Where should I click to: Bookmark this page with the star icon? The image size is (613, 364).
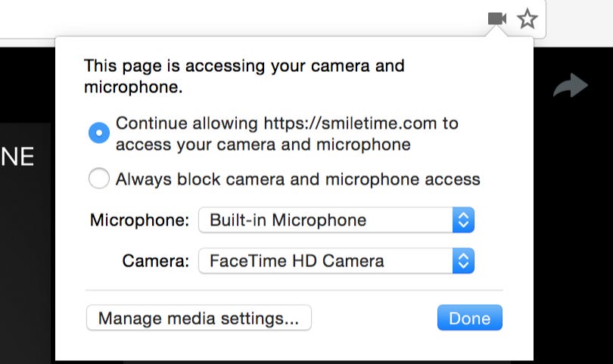coord(527,19)
